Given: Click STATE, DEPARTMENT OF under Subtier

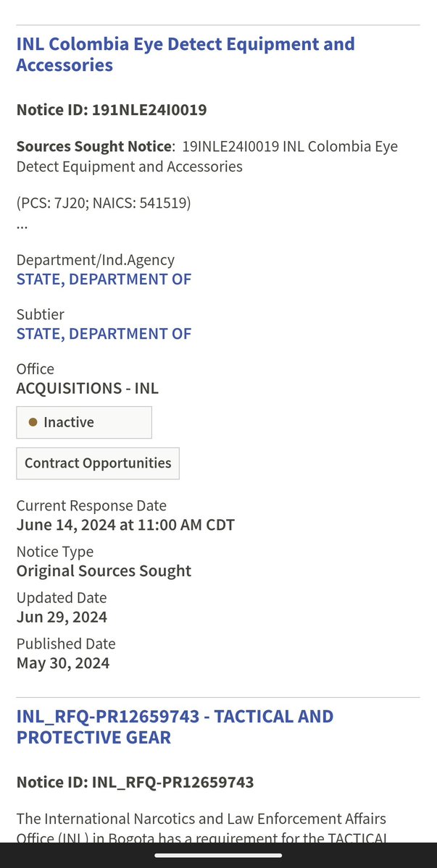Looking at the screenshot, I should point(104,334).
